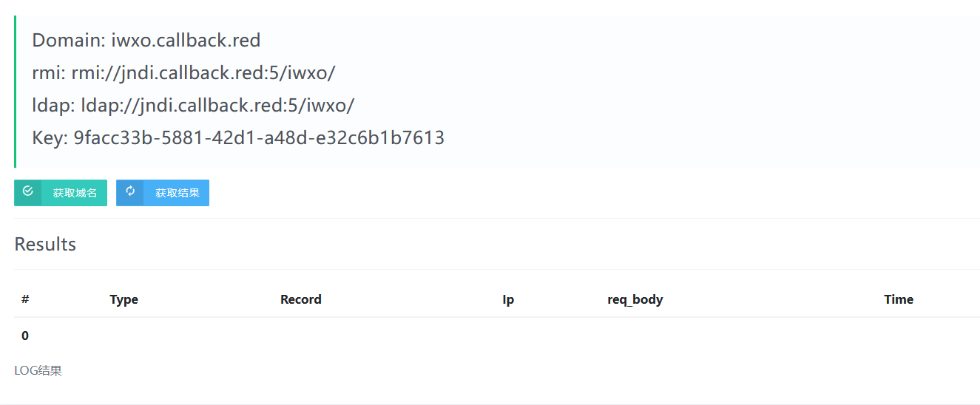The image size is (980, 405).
Task: Click the # column header
Action: coord(25,299)
